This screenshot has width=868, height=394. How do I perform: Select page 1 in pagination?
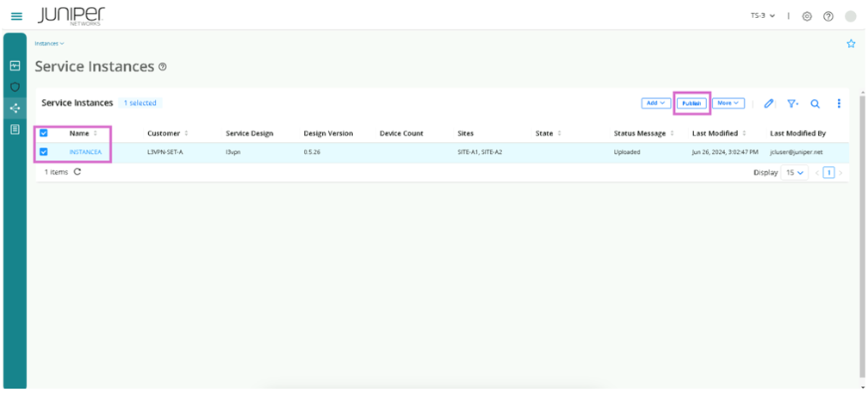[x=828, y=173]
